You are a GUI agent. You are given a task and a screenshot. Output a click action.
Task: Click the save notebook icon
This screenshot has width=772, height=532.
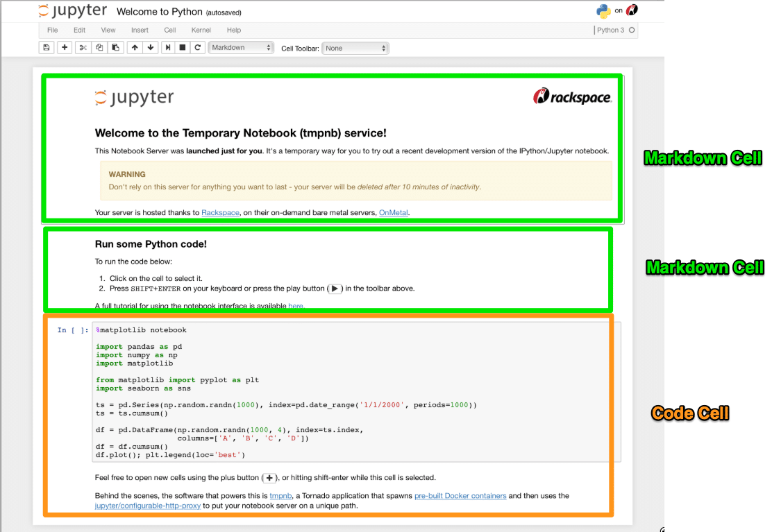coord(47,48)
